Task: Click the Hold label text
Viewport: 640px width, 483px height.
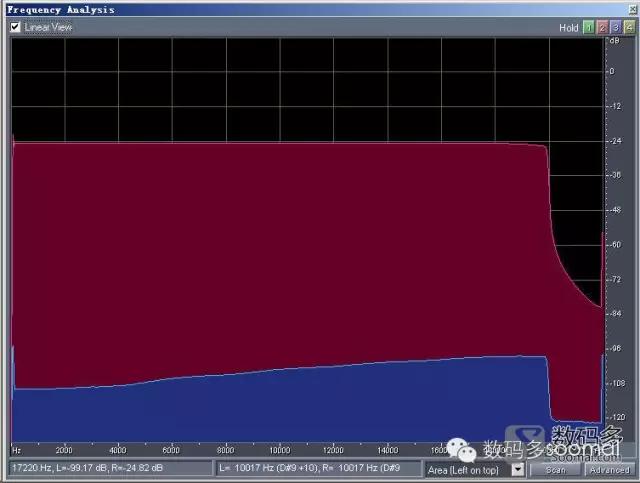Action: (568, 27)
